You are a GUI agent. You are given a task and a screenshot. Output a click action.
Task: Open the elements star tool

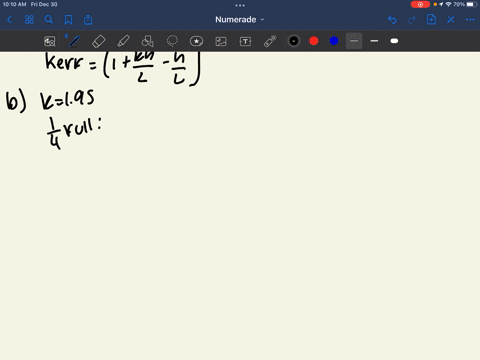(x=196, y=41)
